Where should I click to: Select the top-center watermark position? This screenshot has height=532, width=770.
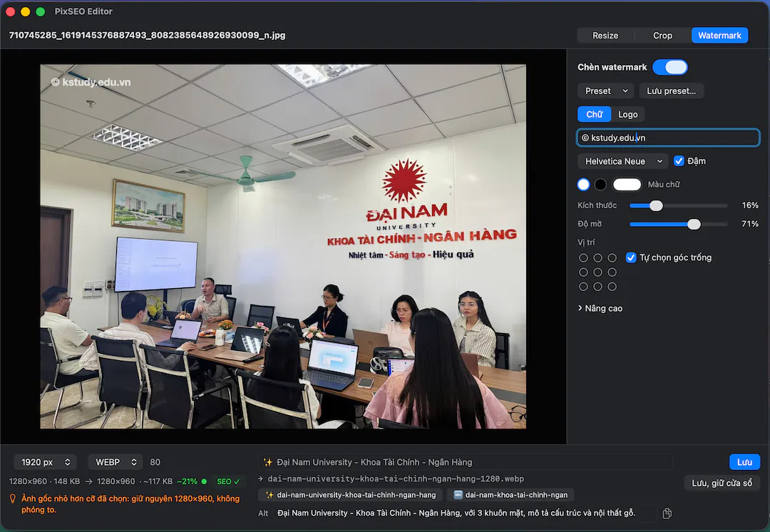point(597,258)
